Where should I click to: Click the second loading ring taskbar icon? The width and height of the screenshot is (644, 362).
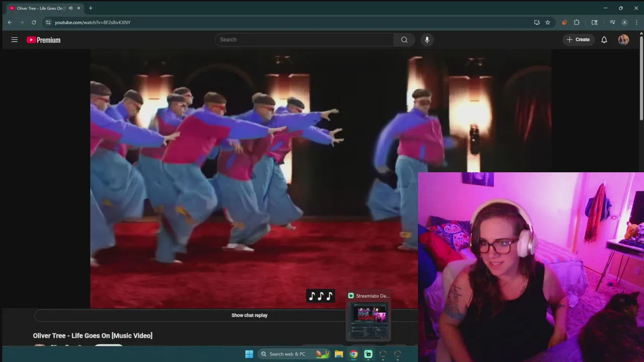(397, 354)
